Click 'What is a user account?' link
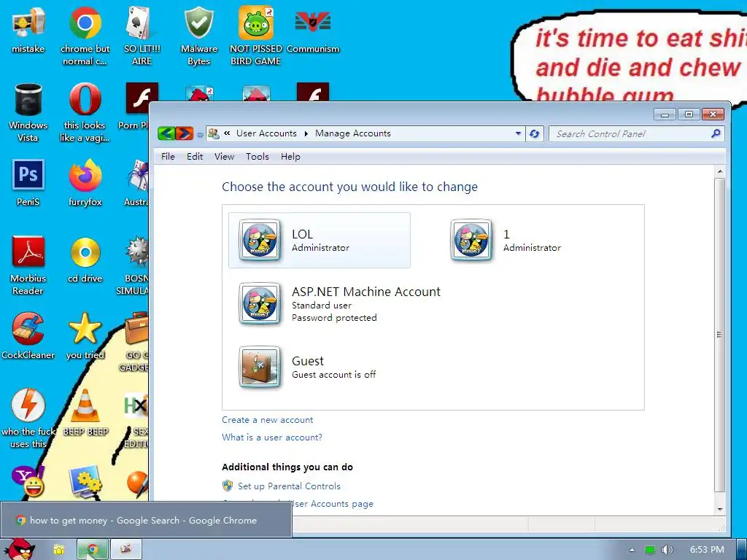This screenshot has height=560, width=747. point(272,437)
